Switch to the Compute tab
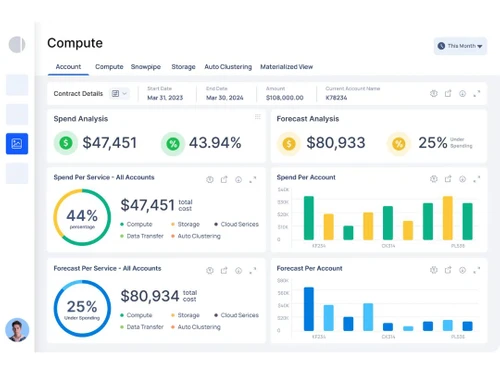500x375 pixels. 109,67
